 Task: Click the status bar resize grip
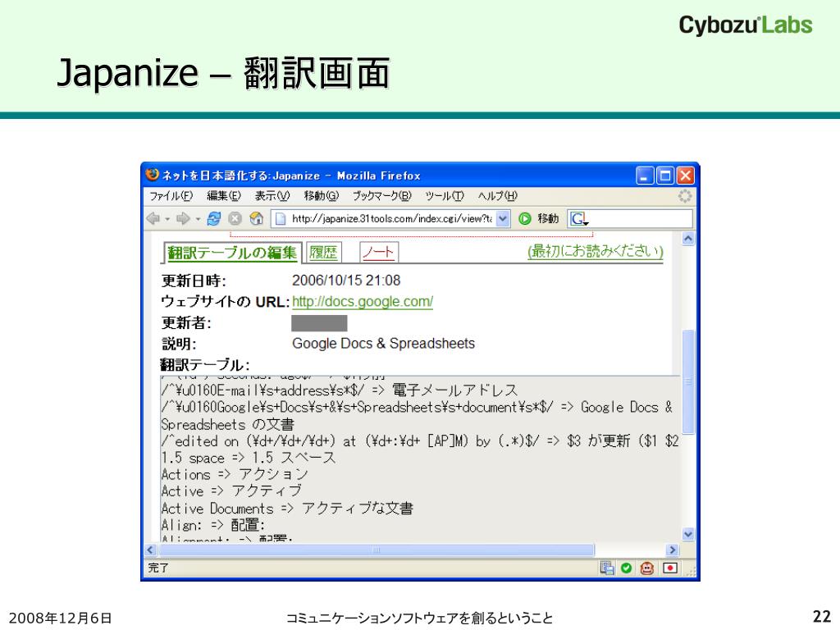(x=691, y=572)
